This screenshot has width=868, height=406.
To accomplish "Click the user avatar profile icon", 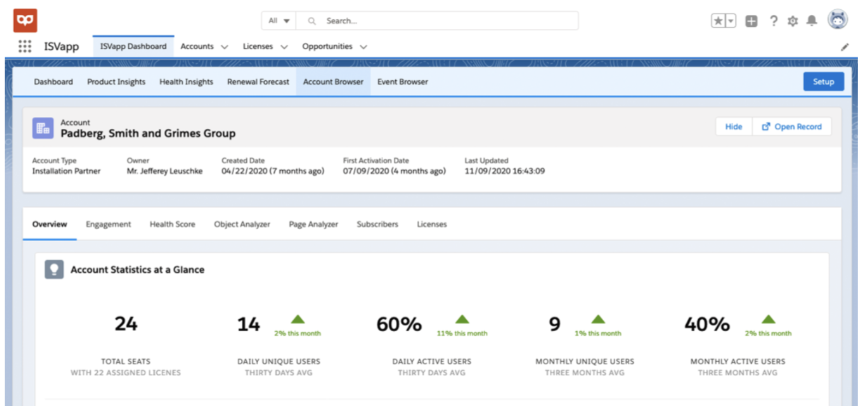I will pyautogui.click(x=837, y=20).
